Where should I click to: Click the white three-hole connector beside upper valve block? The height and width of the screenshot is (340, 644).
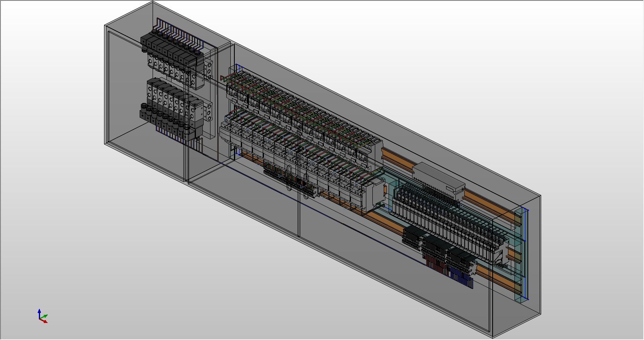(x=209, y=70)
